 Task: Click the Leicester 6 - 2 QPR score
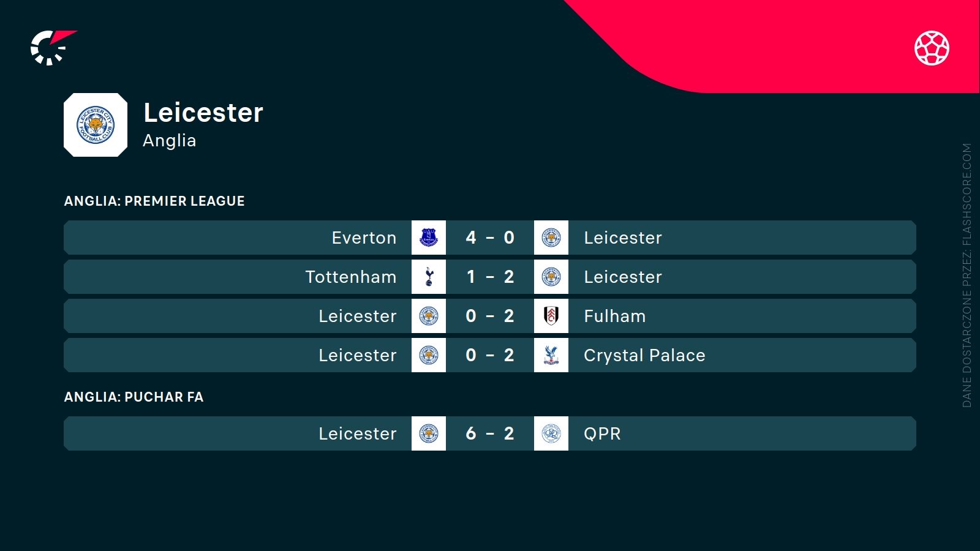coord(490,433)
